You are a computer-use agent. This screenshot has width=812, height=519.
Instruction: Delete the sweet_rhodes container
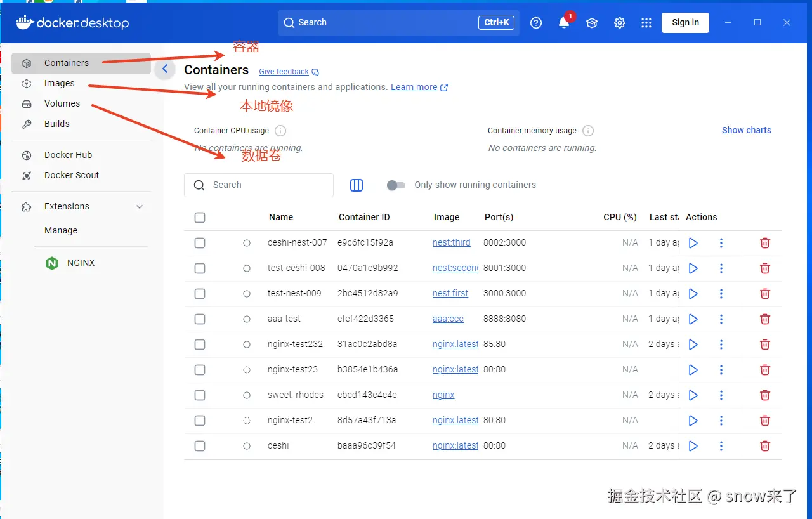pyautogui.click(x=765, y=395)
